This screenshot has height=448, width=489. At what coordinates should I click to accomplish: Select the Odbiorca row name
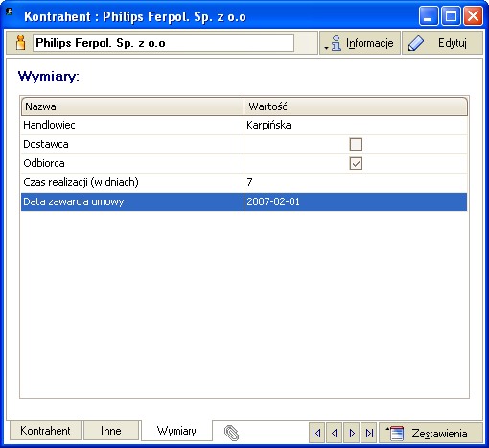132,163
